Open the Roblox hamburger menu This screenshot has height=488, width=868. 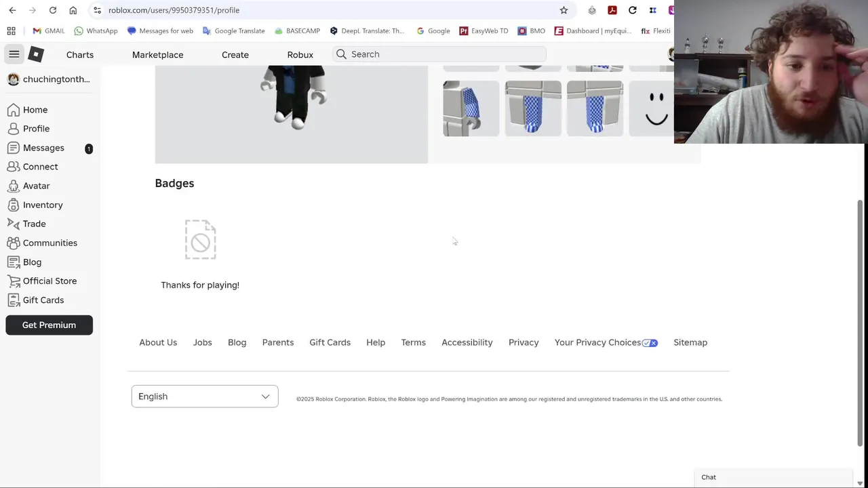14,54
